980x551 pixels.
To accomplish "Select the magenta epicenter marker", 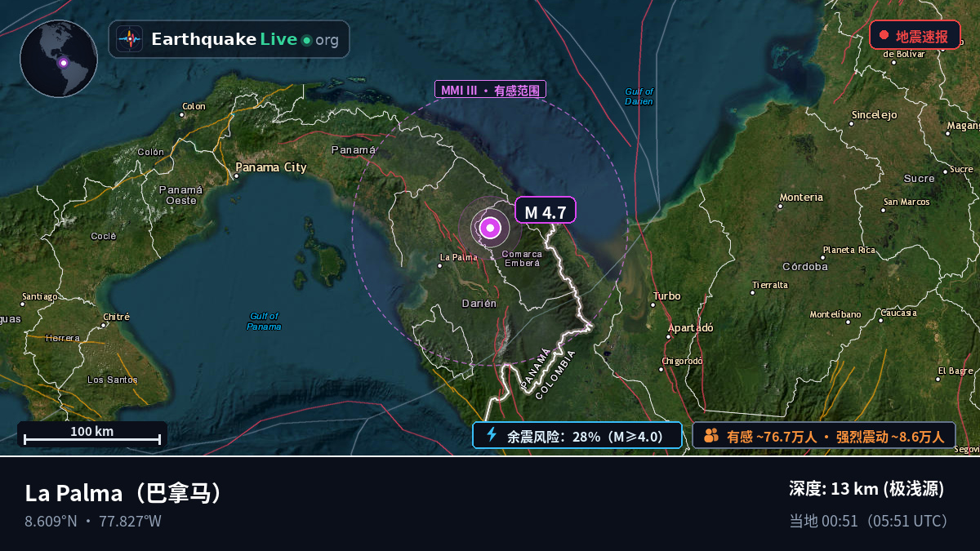I will (490, 228).
